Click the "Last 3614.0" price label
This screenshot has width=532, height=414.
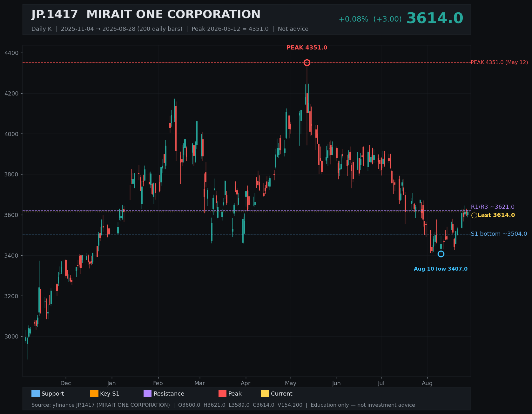click(x=496, y=215)
